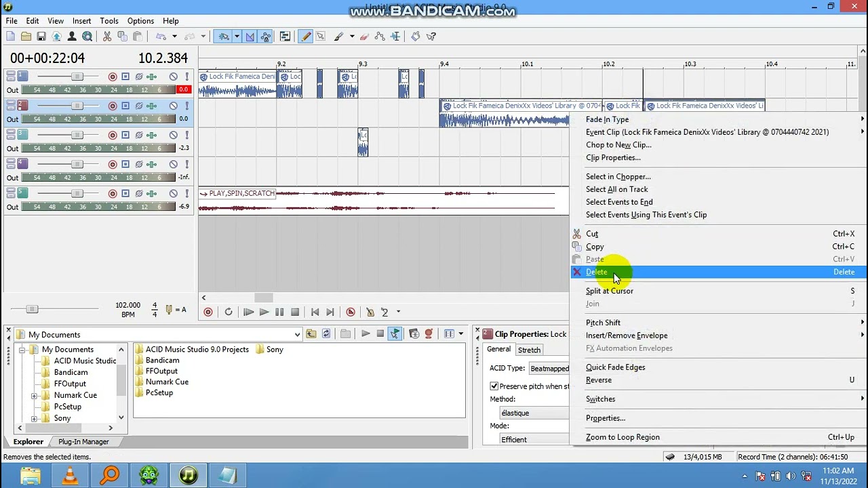The height and width of the screenshot is (488, 868).
Task: Solo track 5
Action: click(186, 194)
